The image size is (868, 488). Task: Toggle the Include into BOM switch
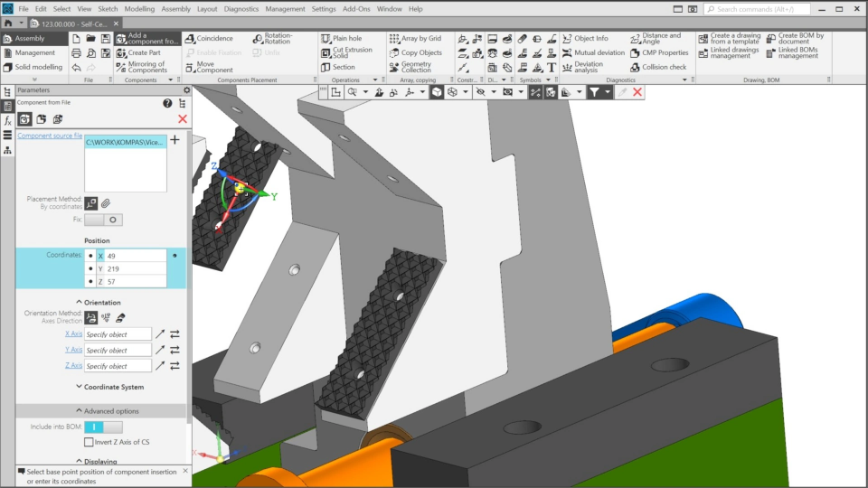coord(104,427)
